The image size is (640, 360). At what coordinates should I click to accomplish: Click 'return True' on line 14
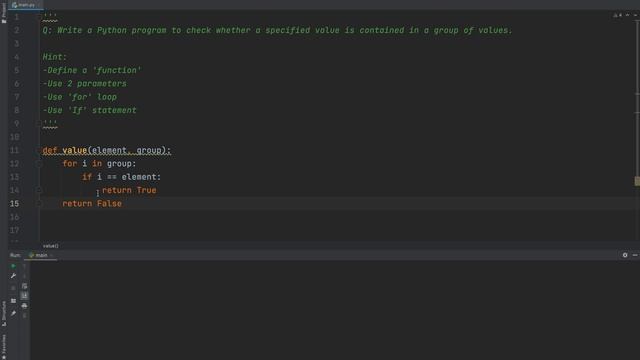129,190
